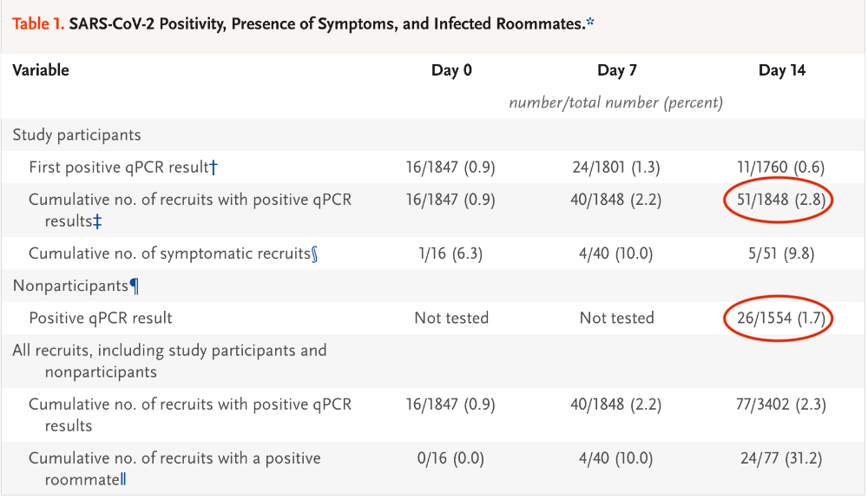The width and height of the screenshot is (868, 500).
Task: Select the 11/1760 (0.6) cell
Action: (782, 167)
